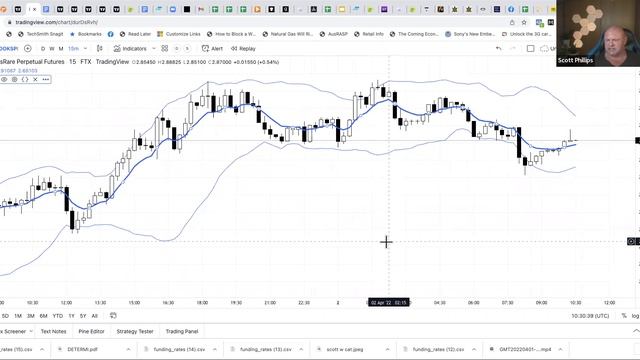The height and width of the screenshot is (360, 640).
Task: Expand options for GMT mp4 download
Action: (x=560, y=349)
